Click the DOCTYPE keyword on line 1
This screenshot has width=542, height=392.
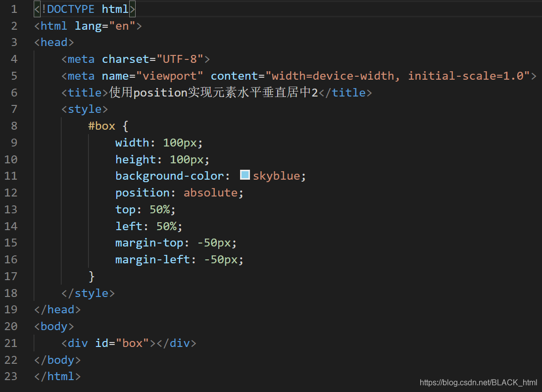pos(71,9)
